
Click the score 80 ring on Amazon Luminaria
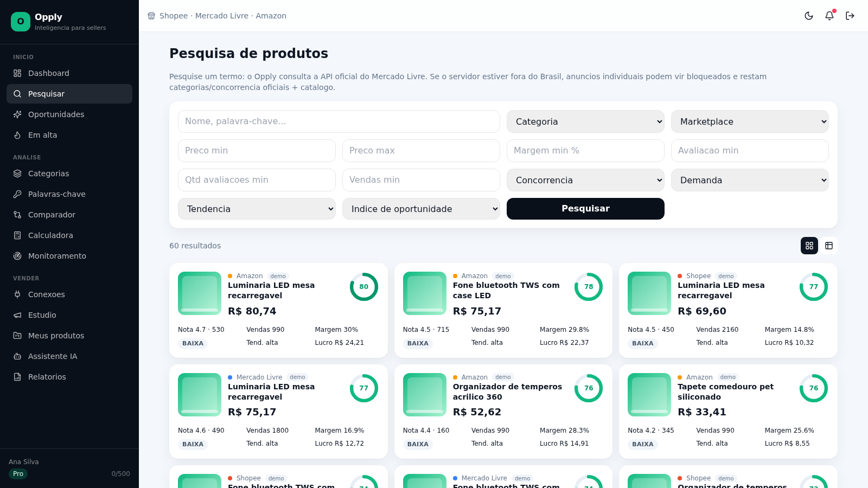coord(364,287)
